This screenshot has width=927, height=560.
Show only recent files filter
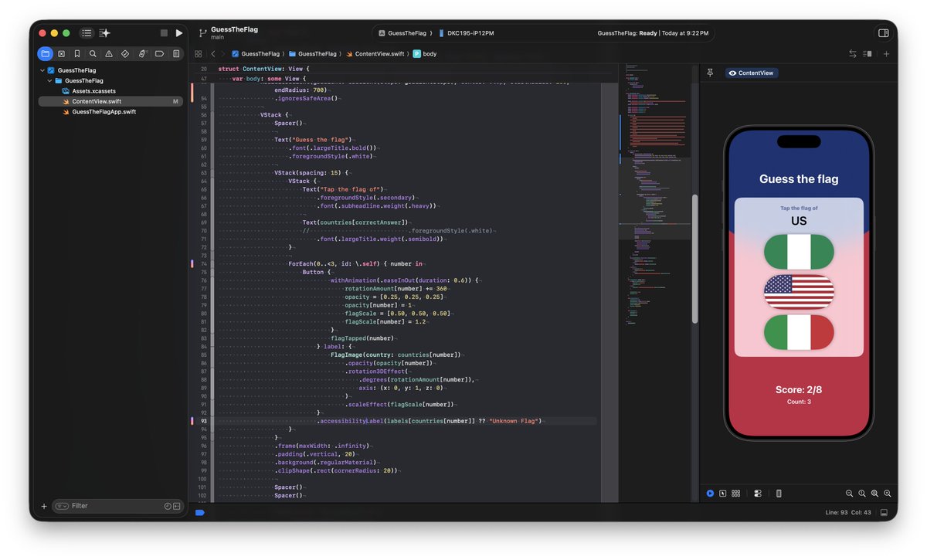click(x=168, y=506)
